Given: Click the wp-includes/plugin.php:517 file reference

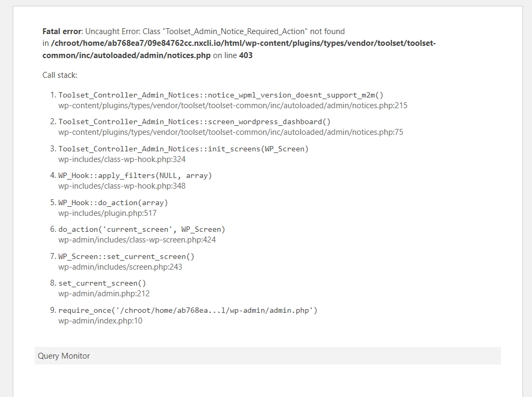Looking at the screenshot, I should [108, 213].
